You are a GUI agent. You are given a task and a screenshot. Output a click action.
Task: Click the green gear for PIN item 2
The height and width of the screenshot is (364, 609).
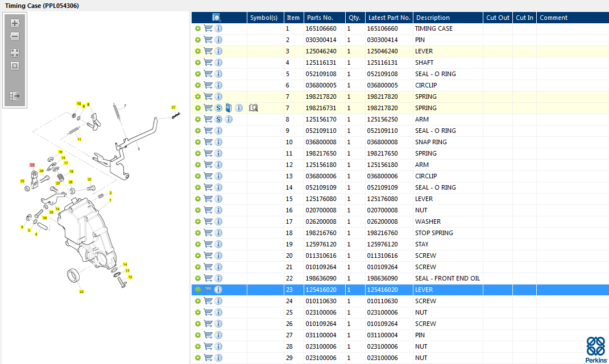[x=197, y=40]
